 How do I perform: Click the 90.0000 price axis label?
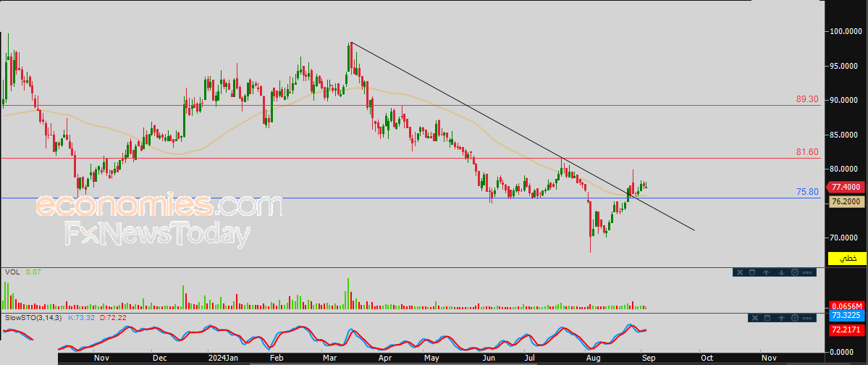click(x=845, y=100)
